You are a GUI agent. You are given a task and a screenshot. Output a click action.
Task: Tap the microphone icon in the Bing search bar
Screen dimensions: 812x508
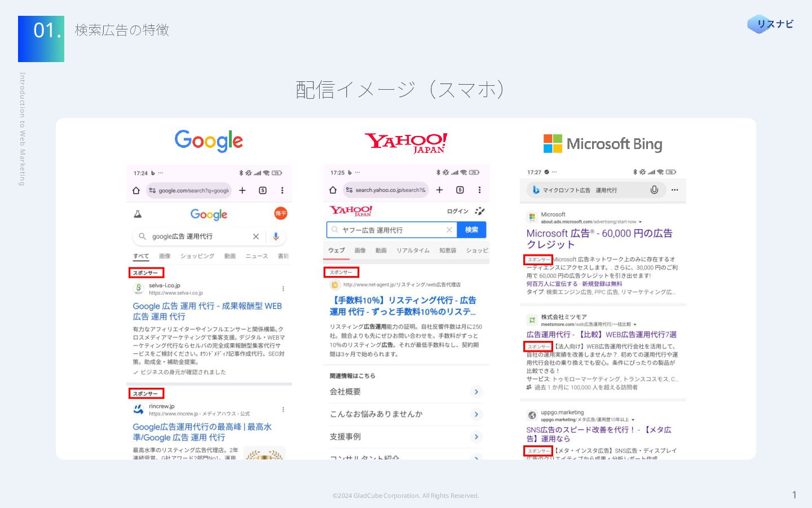(654, 190)
